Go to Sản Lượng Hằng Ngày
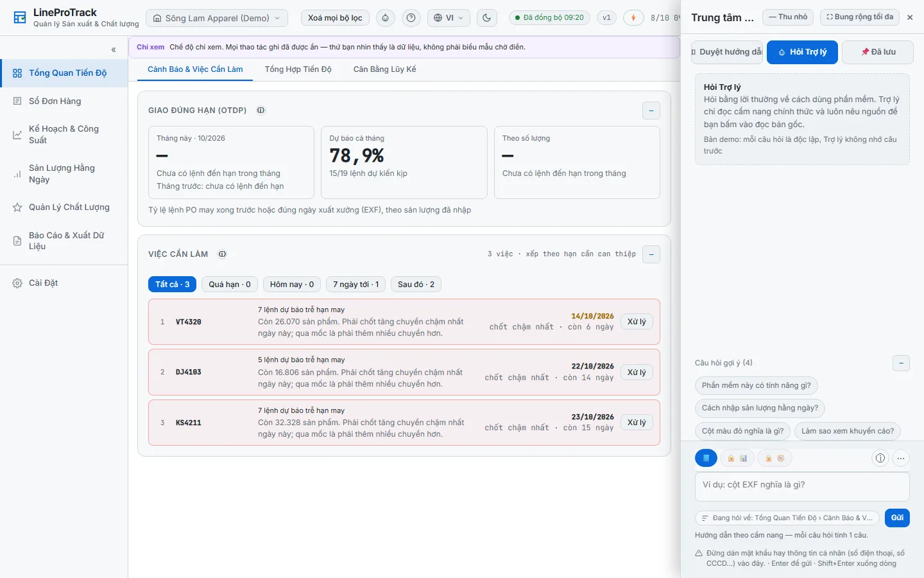 click(64, 173)
